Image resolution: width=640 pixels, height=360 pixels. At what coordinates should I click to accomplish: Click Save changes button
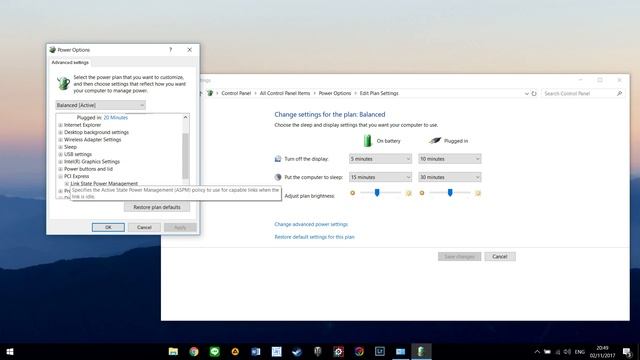pos(459,257)
